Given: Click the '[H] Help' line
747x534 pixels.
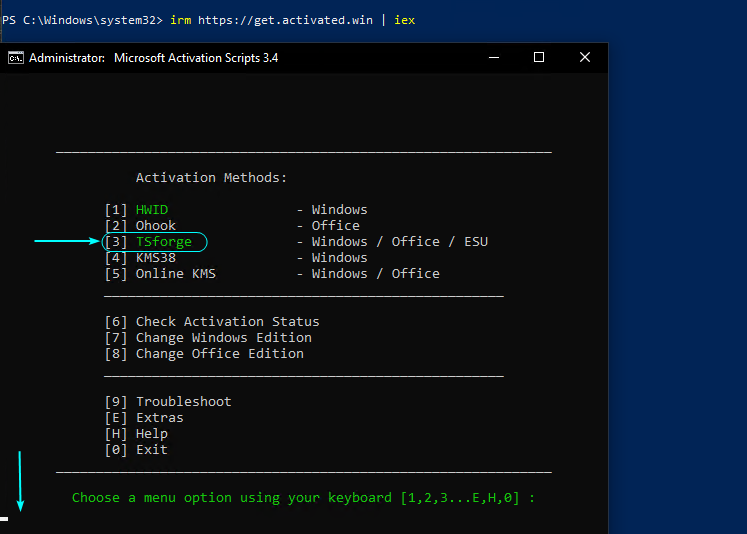Looking at the screenshot, I should pyautogui.click(x=136, y=433).
